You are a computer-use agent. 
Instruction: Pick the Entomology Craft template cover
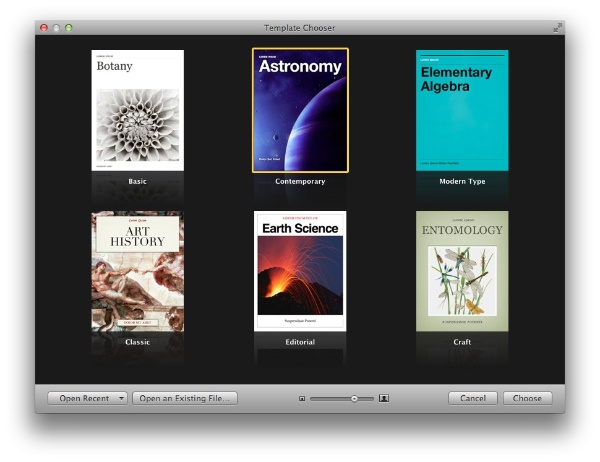462,271
